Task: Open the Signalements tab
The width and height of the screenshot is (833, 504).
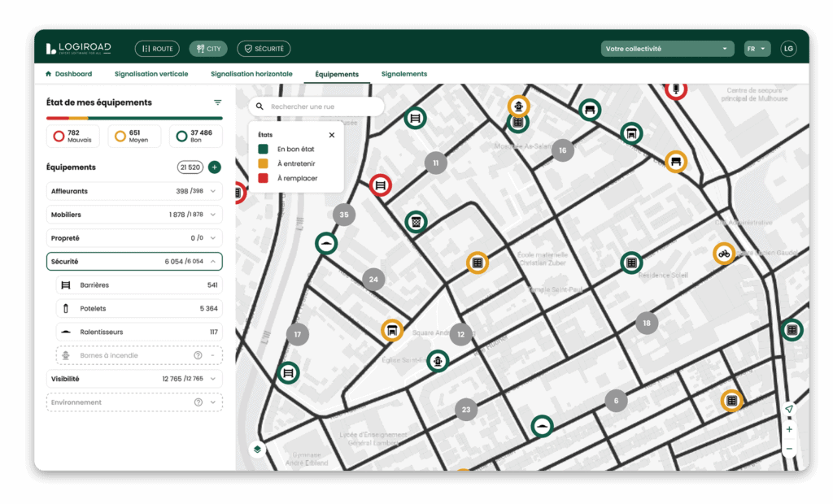Action: click(x=403, y=74)
